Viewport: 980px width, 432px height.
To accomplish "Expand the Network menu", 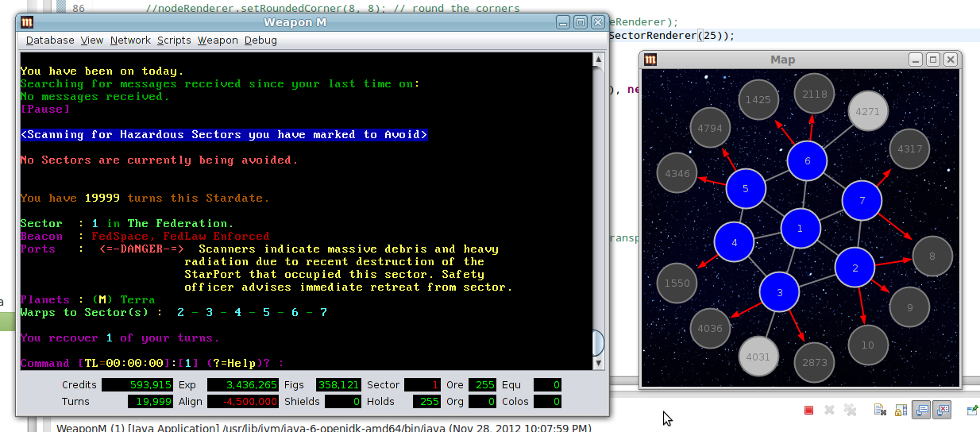I will (x=130, y=40).
